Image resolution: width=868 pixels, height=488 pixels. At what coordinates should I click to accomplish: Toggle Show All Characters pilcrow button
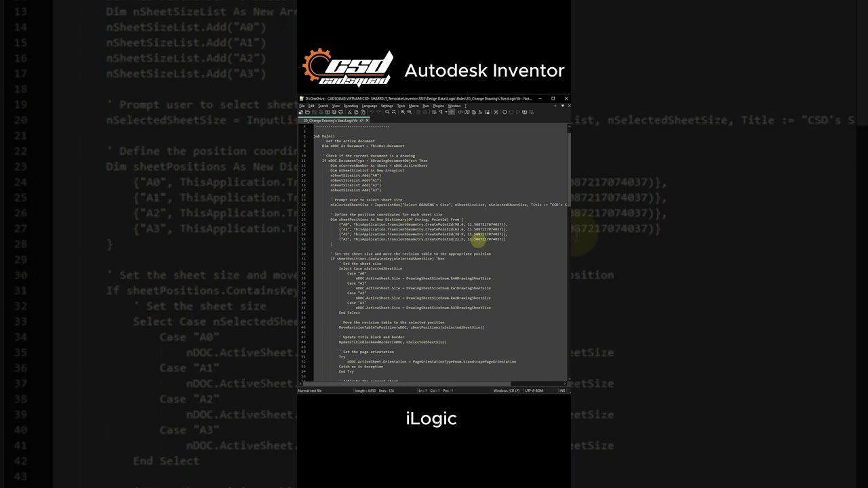(441, 112)
